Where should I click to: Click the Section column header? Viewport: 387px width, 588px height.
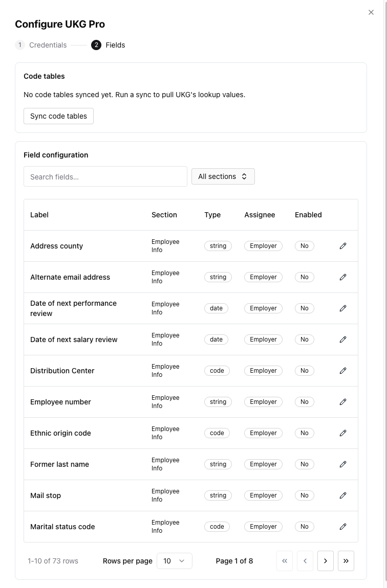pos(164,215)
